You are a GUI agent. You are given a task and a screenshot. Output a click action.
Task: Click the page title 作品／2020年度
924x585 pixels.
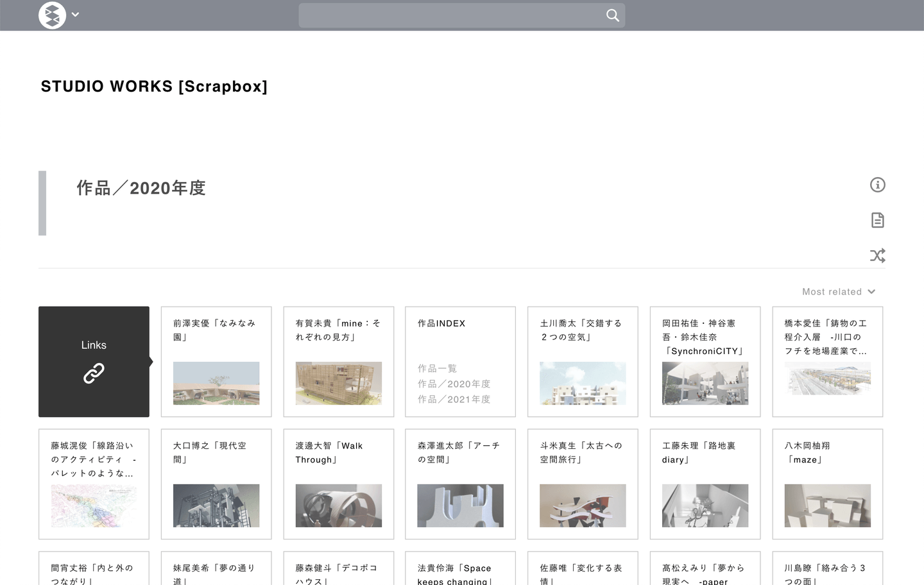(x=141, y=188)
